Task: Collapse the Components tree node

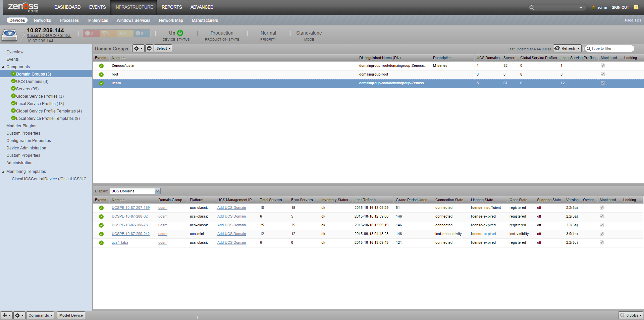Action: (x=3, y=67)
